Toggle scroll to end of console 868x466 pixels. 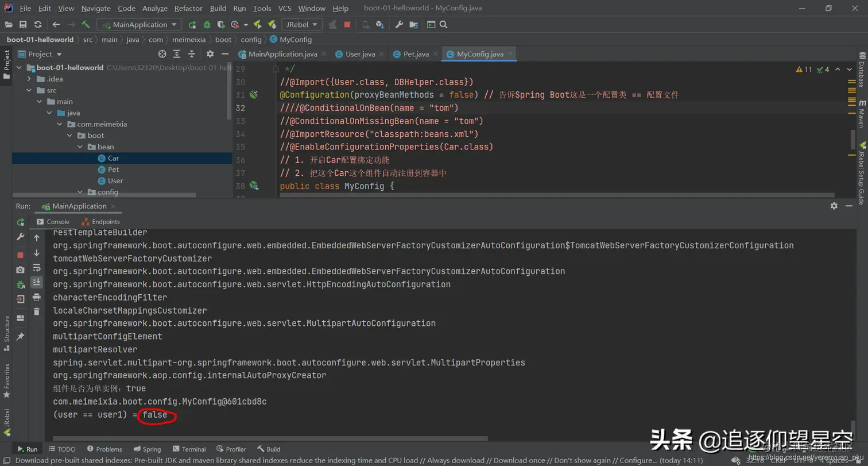(x=37, y=282)
